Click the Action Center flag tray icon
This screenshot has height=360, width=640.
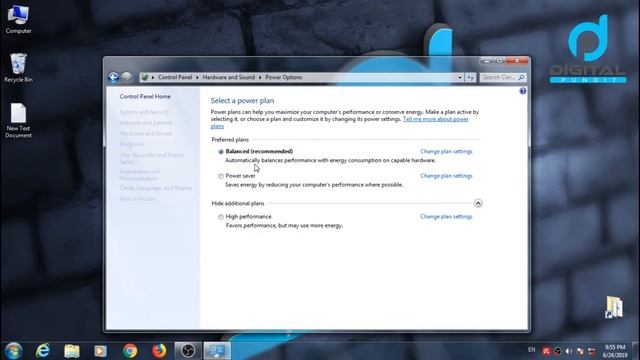click(580, 351)
